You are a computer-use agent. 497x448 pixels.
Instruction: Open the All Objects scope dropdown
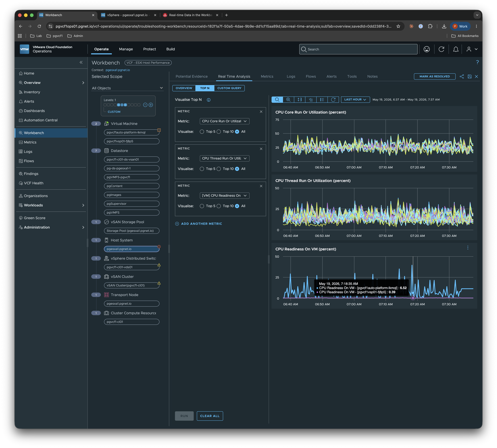(127, 88)
